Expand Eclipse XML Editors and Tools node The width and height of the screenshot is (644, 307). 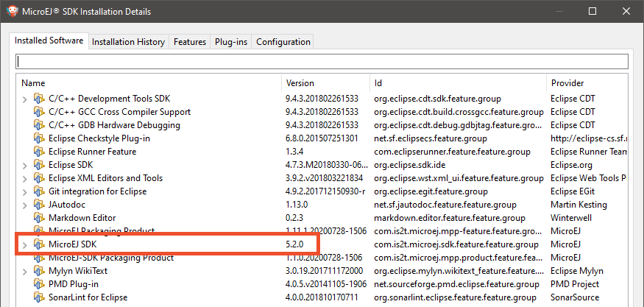[x=25, y=179]
